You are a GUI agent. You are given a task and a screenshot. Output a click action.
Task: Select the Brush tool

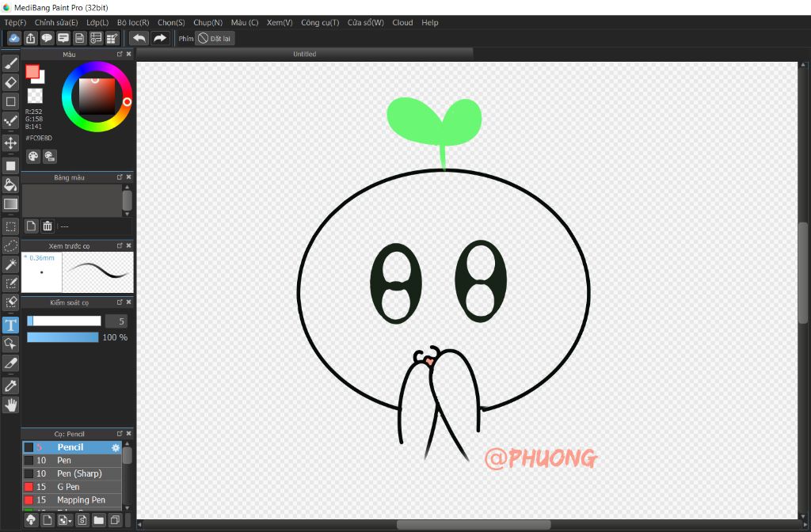click(x=10, y=63)
